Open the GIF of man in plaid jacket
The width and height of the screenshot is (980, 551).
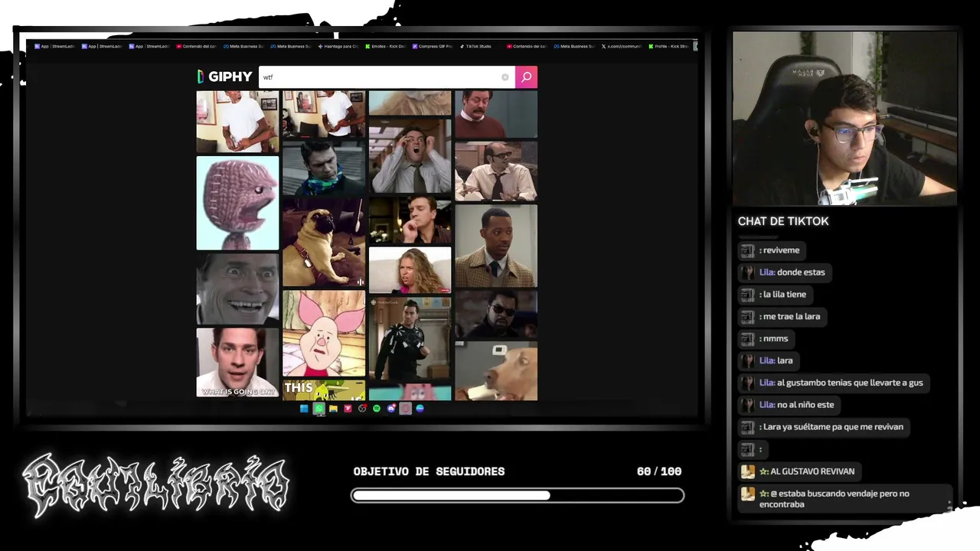pyautogui.click(x=496, y=246)
